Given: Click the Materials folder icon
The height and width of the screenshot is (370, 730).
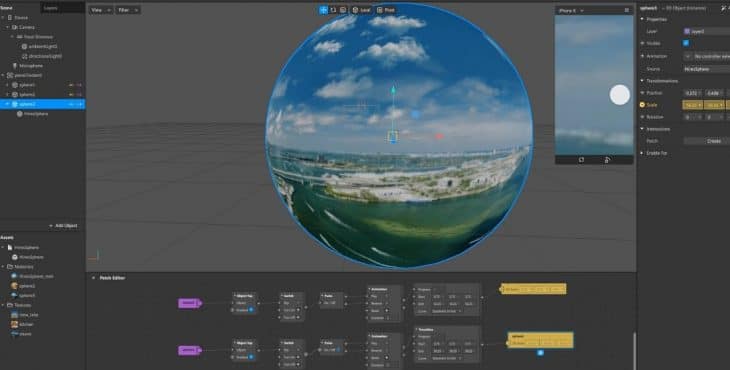Looking at the screenshot, I should (10, 267).
